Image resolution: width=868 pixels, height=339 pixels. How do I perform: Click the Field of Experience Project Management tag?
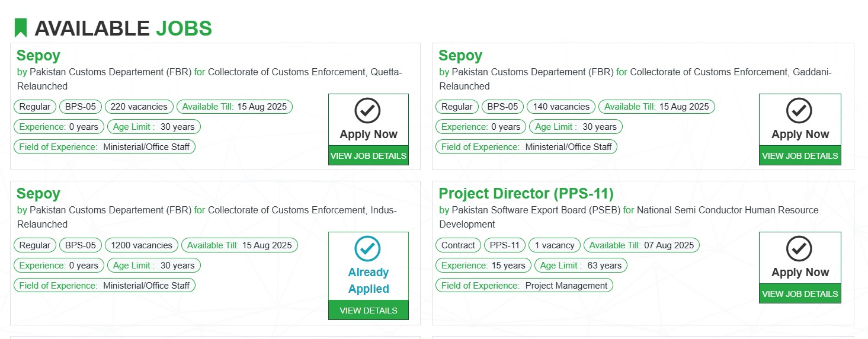pyautogui.click(x=524, y=286)
